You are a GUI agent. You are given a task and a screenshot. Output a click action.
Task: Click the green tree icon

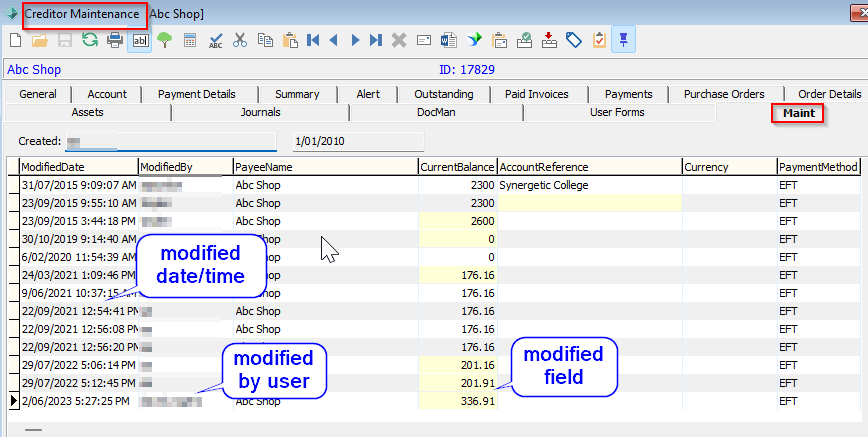coord(165,41)
